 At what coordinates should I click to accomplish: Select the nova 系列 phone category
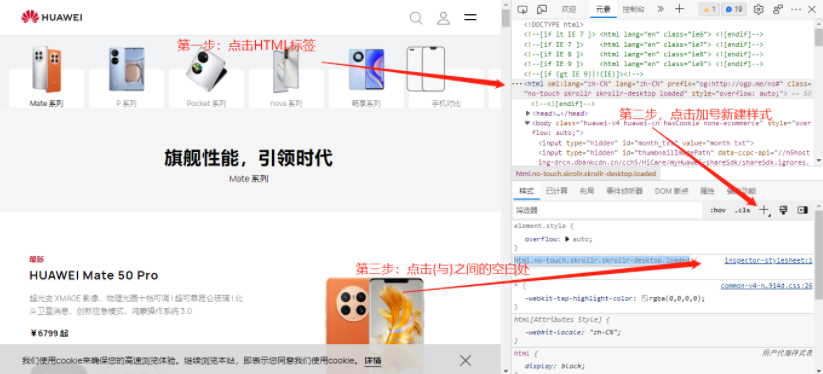click(286, 77)
